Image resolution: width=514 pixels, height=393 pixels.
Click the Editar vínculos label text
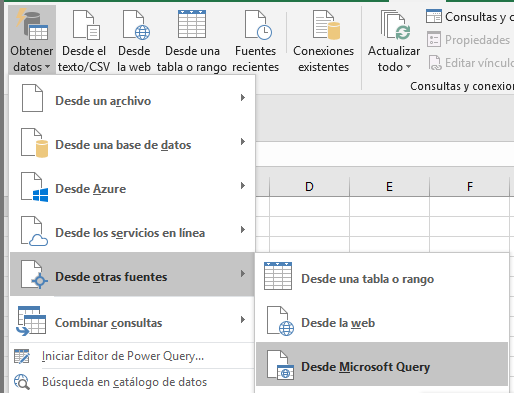click(479, 63)
